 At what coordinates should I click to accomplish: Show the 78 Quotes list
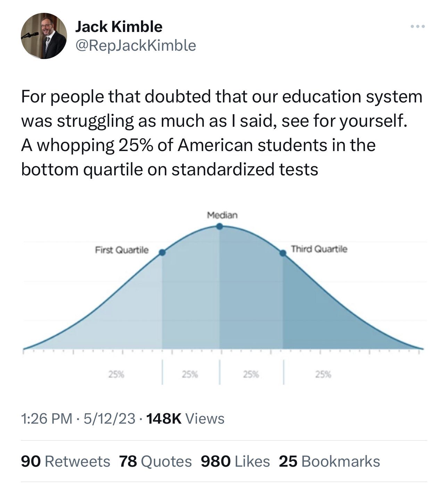155,461
